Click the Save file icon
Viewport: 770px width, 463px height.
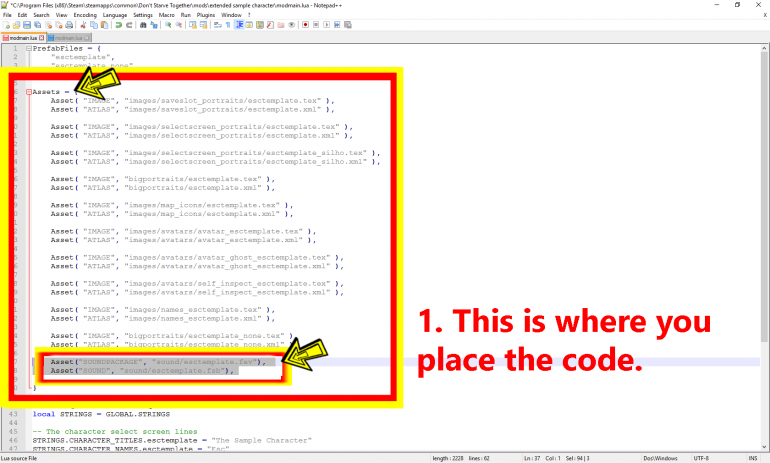pos(27,25)
